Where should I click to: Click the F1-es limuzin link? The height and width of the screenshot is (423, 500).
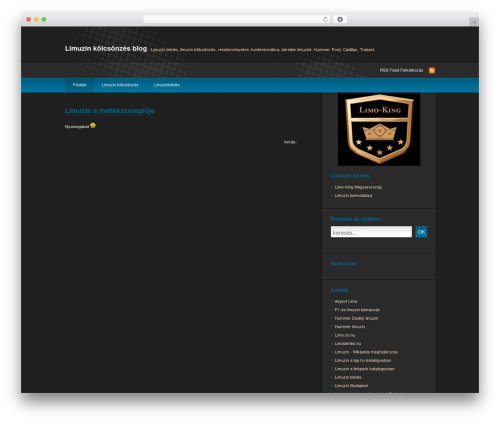[x=357, y=310]
